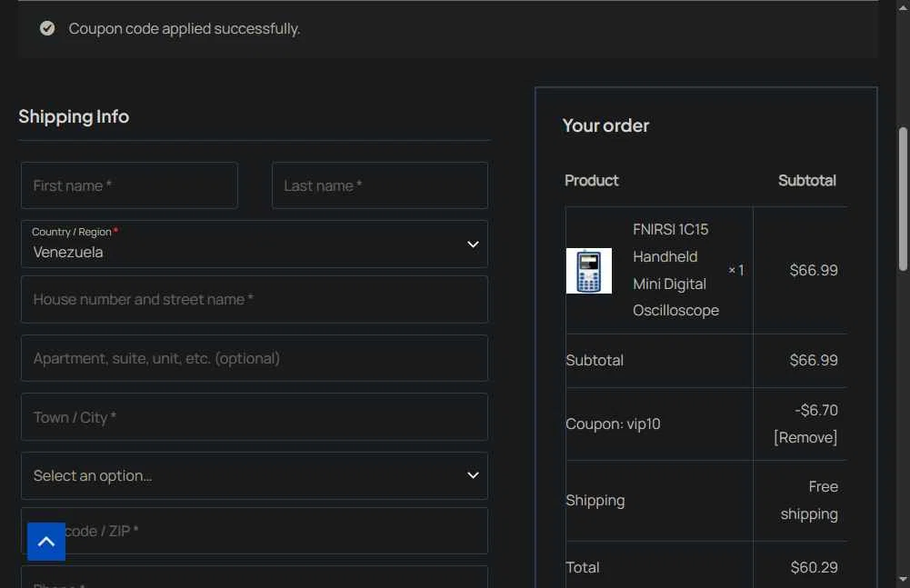Screen dimensions: 910x588
Task: Click the 'Shipping Info' heading
Action: tap(74, 116)
